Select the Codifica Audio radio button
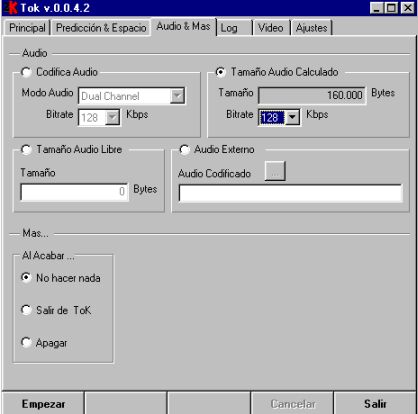 coord(26,72)
